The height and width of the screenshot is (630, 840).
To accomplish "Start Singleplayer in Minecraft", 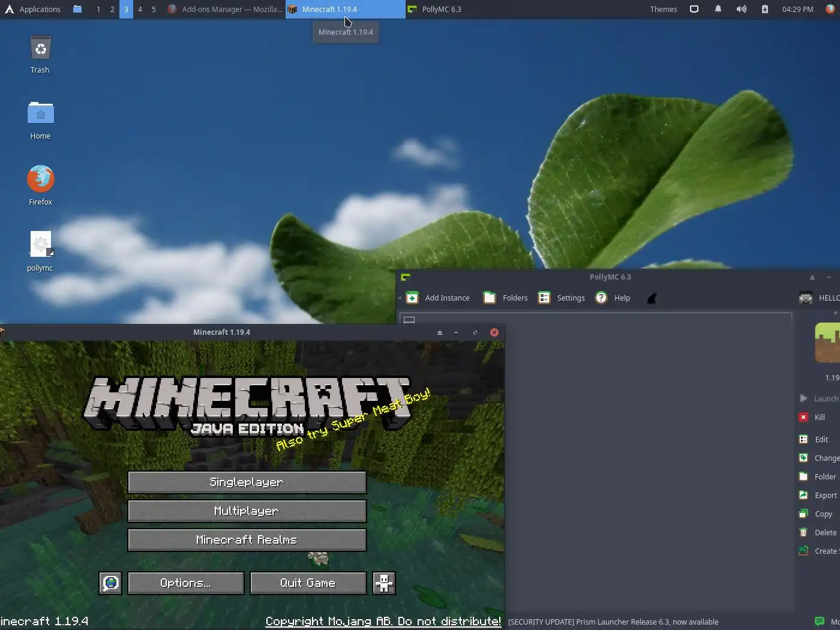I will click(x=247, y=482).
